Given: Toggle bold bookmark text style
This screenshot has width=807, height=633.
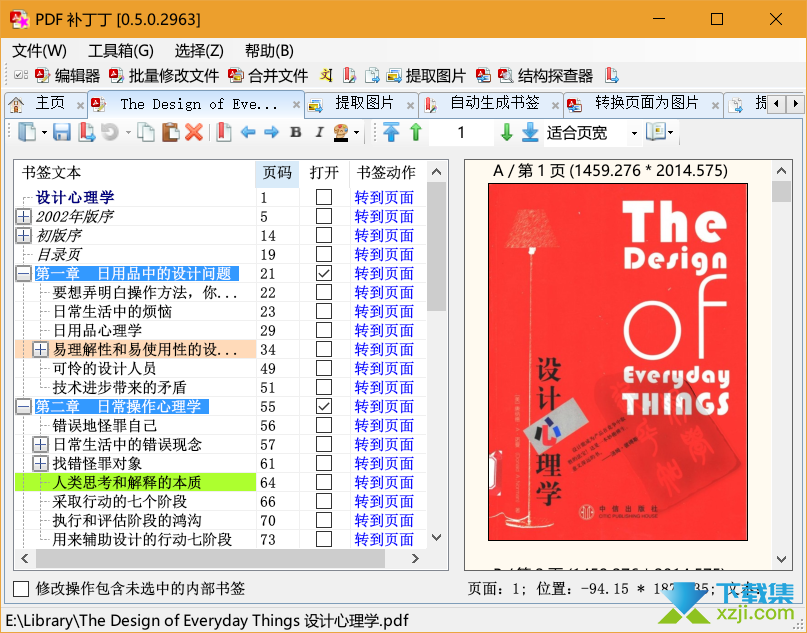Looking at the screenshot, I should click(x=295, y=133).
